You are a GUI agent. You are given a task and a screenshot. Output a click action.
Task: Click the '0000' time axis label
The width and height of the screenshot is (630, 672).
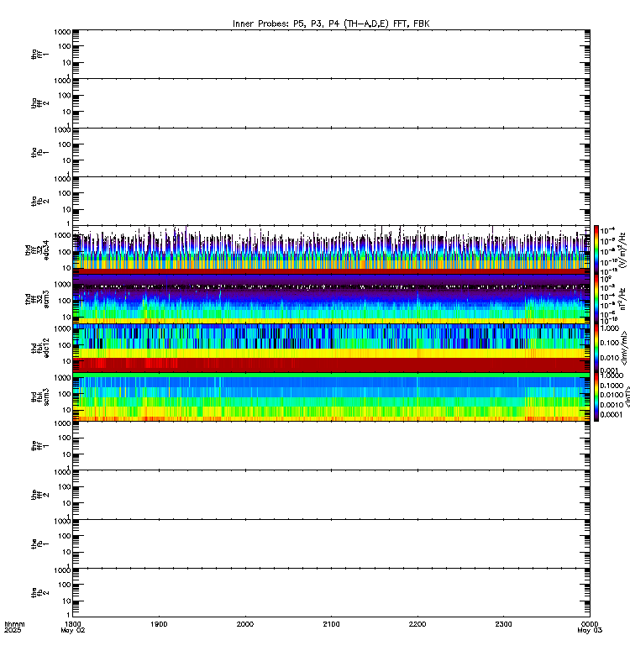pos(590,624)
